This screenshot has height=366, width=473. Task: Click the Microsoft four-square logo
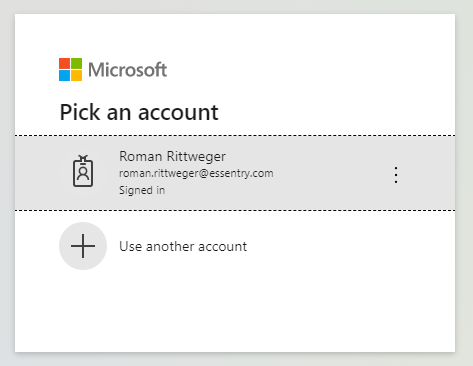pyautogui.click(x=70, y=70)
